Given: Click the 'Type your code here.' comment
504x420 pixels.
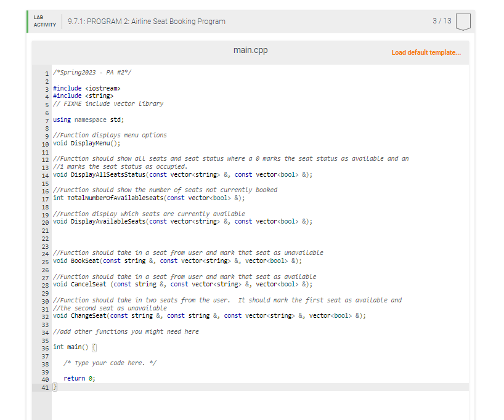Looking at the screenshot, I should tap(110, 363).
